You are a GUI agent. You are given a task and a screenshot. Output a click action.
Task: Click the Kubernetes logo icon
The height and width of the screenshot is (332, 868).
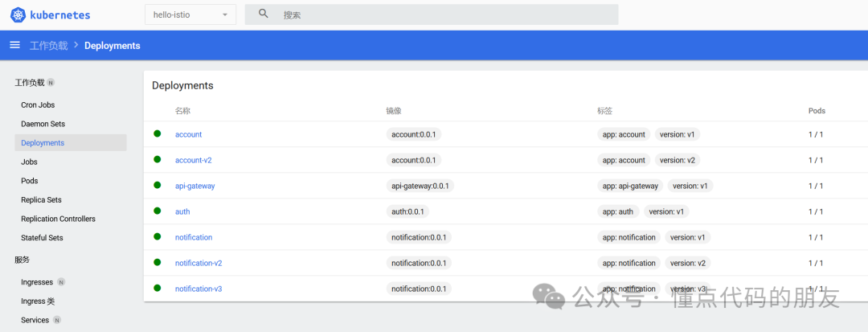(18, 15)
